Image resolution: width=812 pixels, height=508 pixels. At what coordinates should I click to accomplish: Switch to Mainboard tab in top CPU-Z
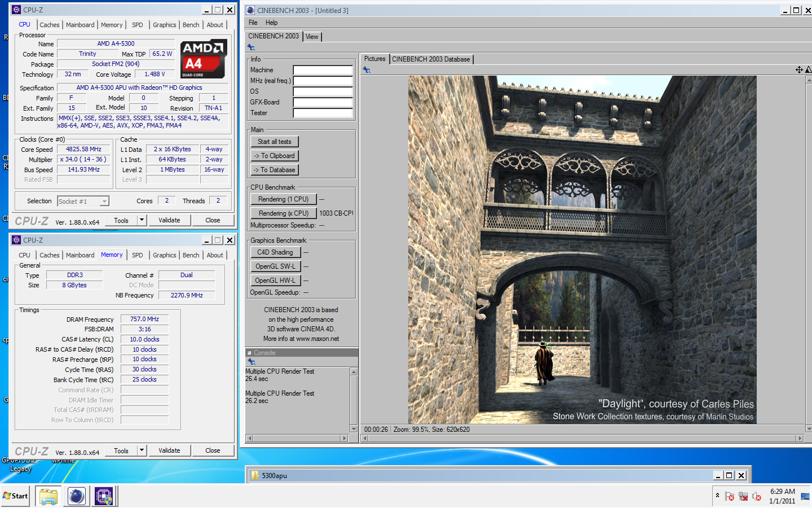point(80,25)
